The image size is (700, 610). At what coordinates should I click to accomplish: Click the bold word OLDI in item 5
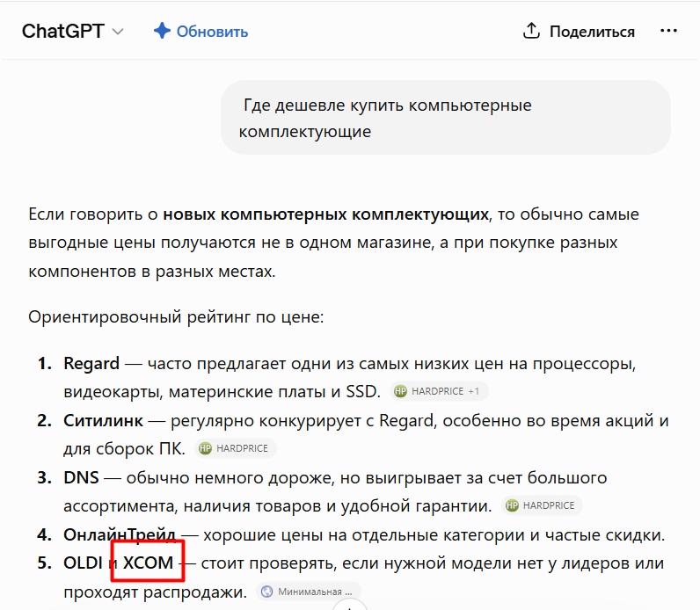pos(83,563)
